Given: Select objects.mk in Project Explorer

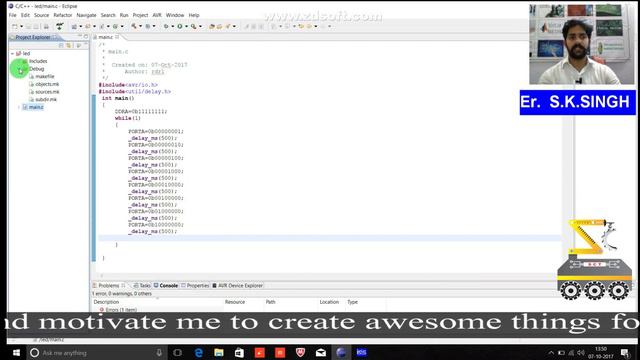Looking at the screenshot, I should coord(47,84).
